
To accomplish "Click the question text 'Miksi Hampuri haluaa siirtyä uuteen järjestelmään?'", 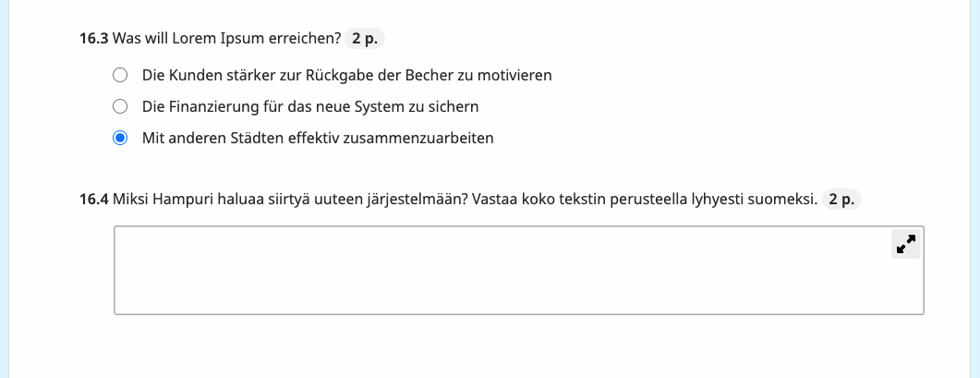I will click(290, 200).
